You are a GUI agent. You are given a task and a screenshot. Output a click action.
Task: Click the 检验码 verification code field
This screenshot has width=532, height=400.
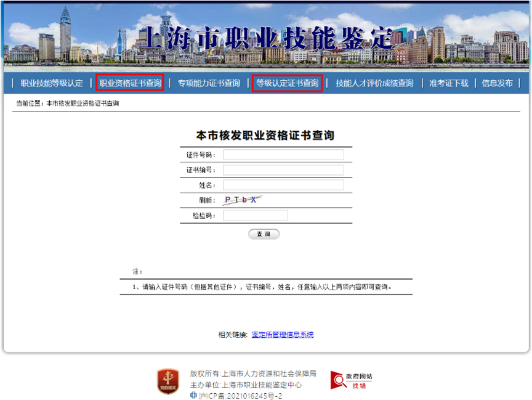(x=255, y=214)
